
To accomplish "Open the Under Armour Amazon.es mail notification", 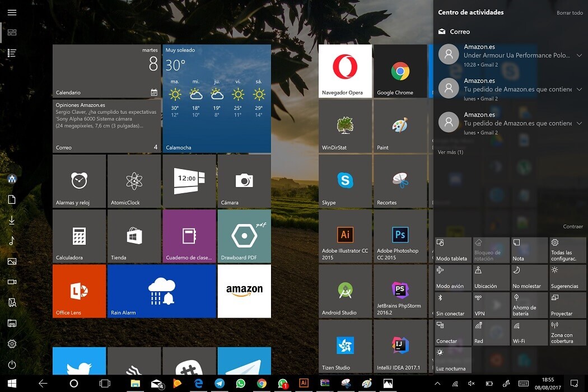I will [511, 55].
